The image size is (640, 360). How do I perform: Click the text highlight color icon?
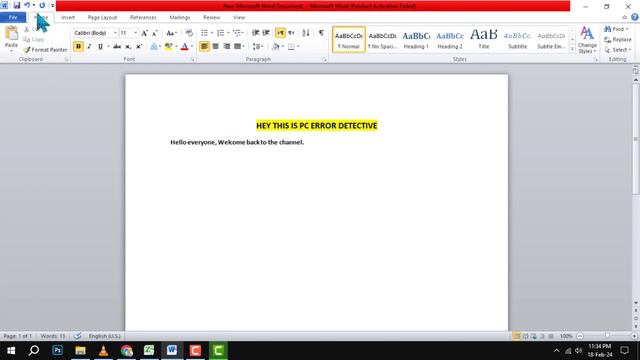click(x=169, y=47)
